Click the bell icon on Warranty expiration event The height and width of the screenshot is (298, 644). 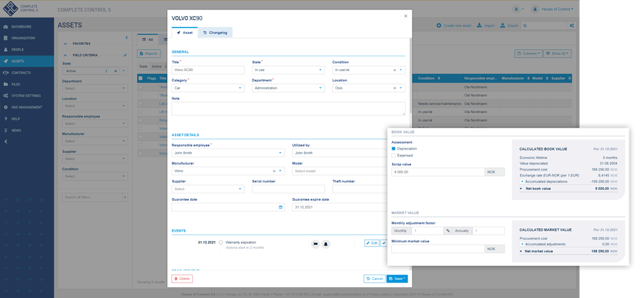[x=326, y=244]
